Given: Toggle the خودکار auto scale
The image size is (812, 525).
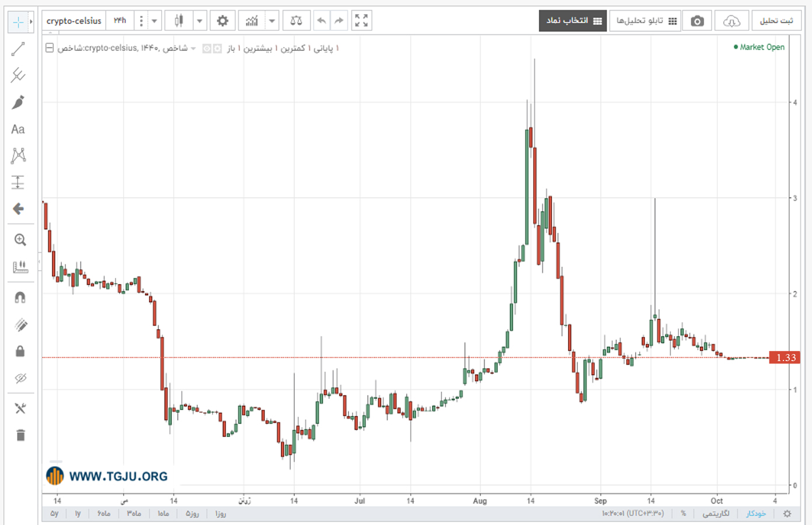Looking at the screenshot, I should tap(756, 514).
